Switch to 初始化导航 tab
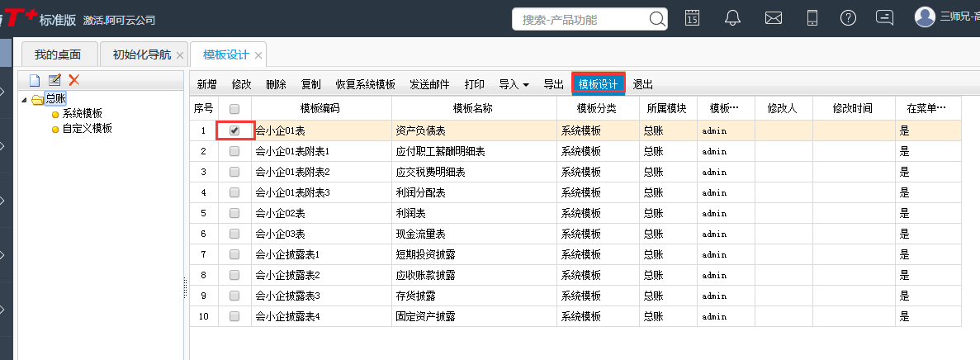This screenshot has width=980, height=360. click(x=142, y=55)
